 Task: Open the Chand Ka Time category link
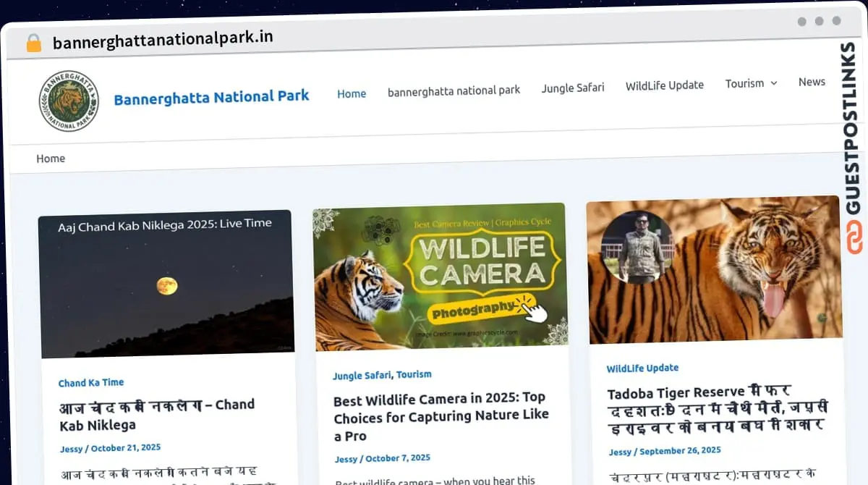coord(91,382)
